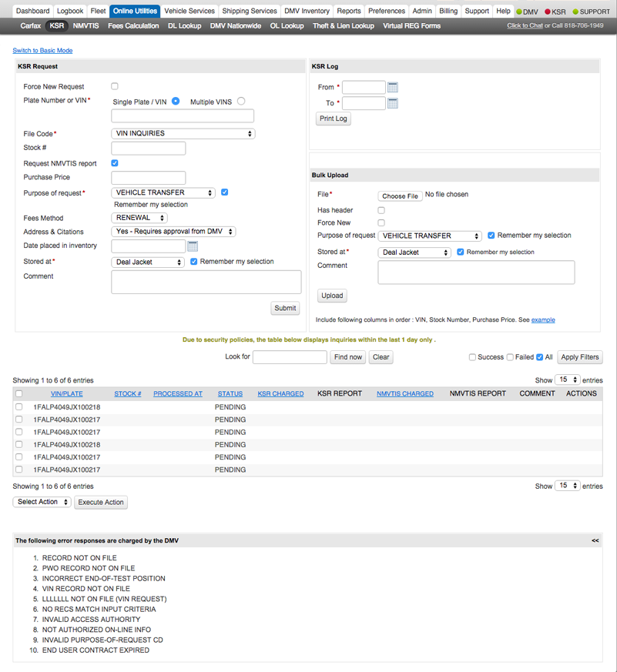Tick the Failed filter checkbox

(x=510, y=357)
